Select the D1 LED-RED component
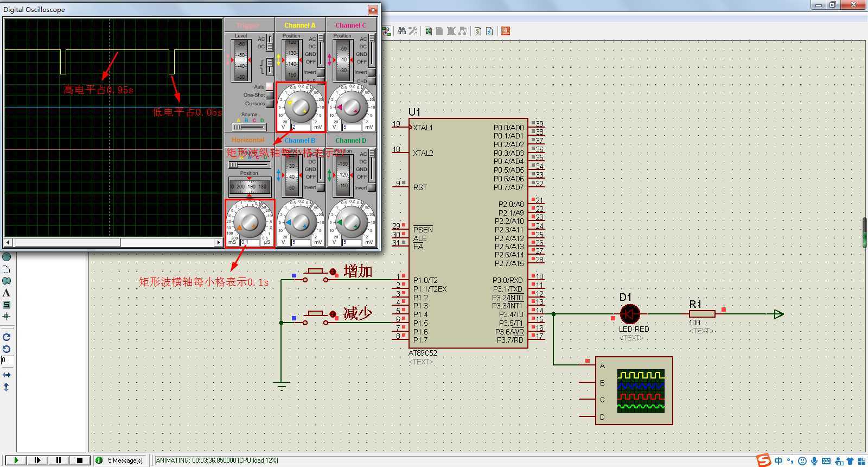Viewport: 868px width, 467px height. [x=630, y=314]
